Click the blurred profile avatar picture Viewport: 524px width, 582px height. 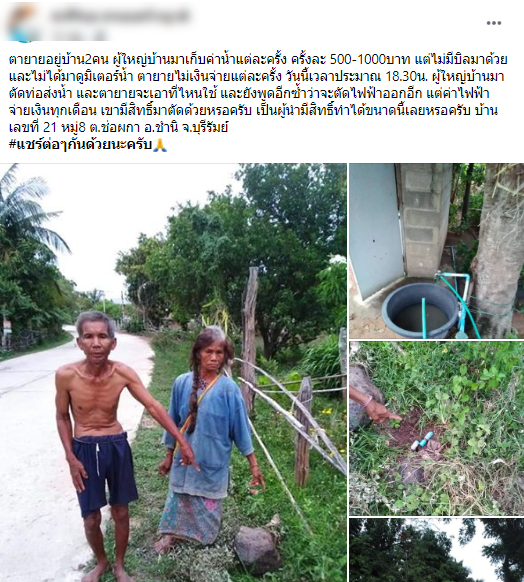(22, 22)
